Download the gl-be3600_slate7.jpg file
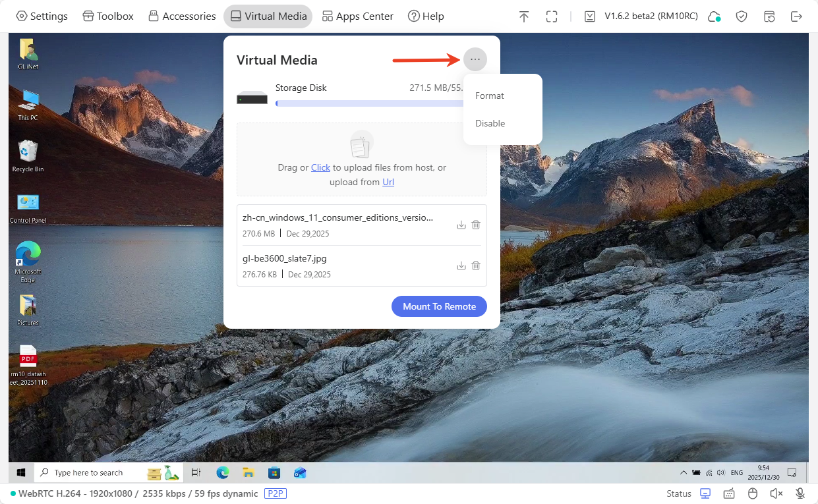The width and height of the screenshot is (818, 504). (461, 266)
